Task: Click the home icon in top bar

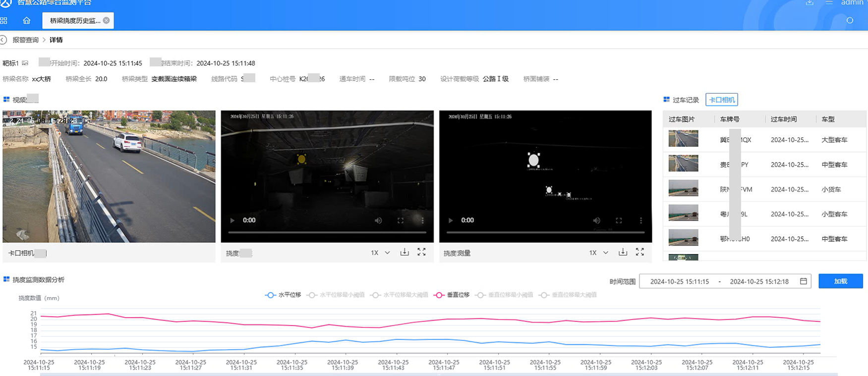Action: (27, 21)
